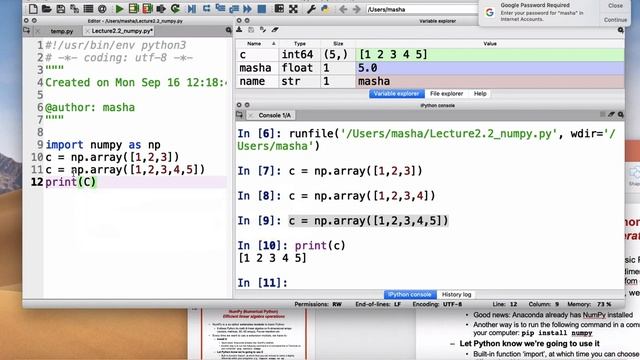The height and width of the screenshot is (360, 640).
Task: Start debugging with the blue play-pause icon
Action: tap(192, 9)
